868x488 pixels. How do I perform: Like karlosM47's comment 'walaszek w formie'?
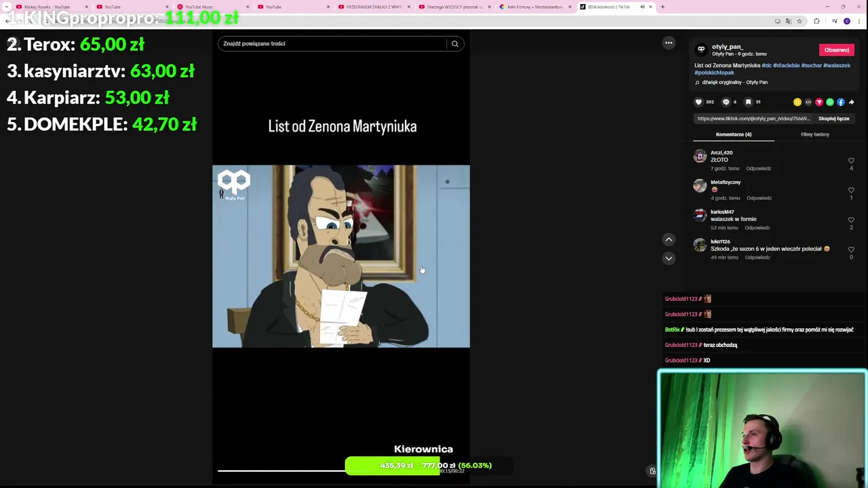[851, 220]
